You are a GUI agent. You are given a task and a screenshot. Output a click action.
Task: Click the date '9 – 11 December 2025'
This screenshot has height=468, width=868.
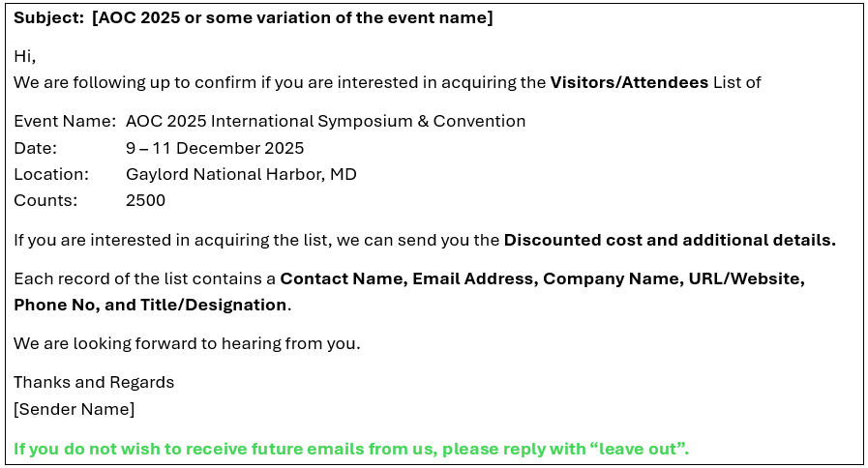[215, 148]
